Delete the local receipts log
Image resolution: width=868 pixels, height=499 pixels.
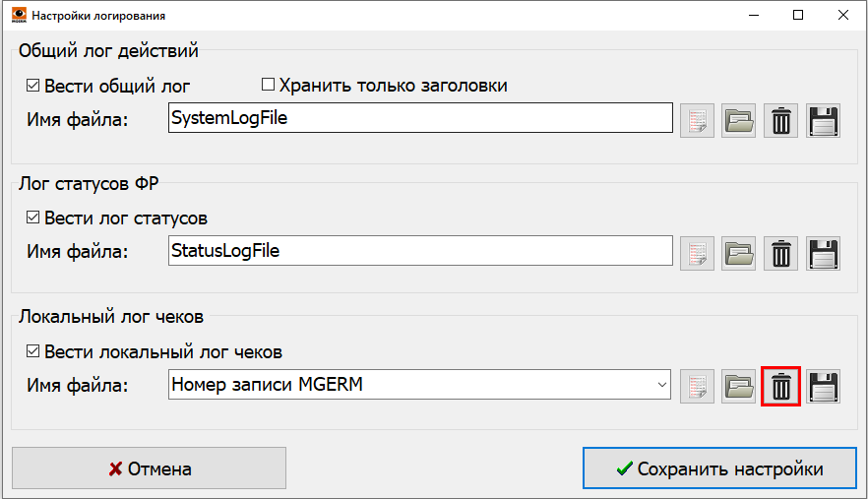(x=781, y=386)
